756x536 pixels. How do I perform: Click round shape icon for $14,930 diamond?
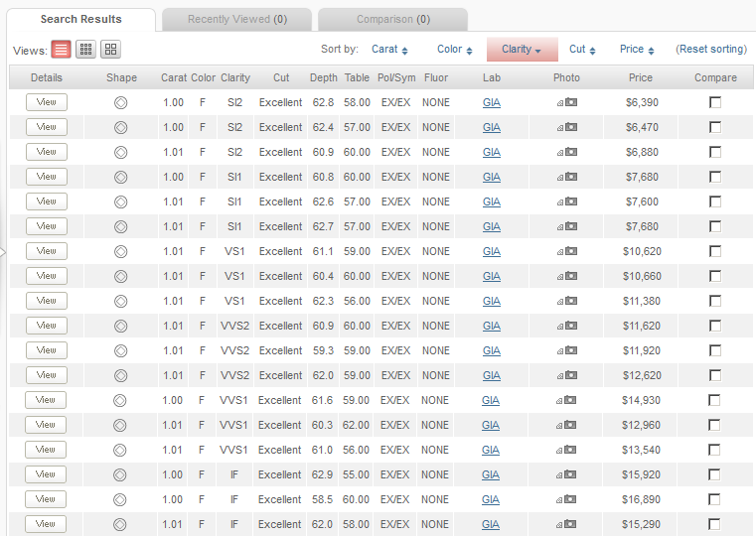[120, 400]
